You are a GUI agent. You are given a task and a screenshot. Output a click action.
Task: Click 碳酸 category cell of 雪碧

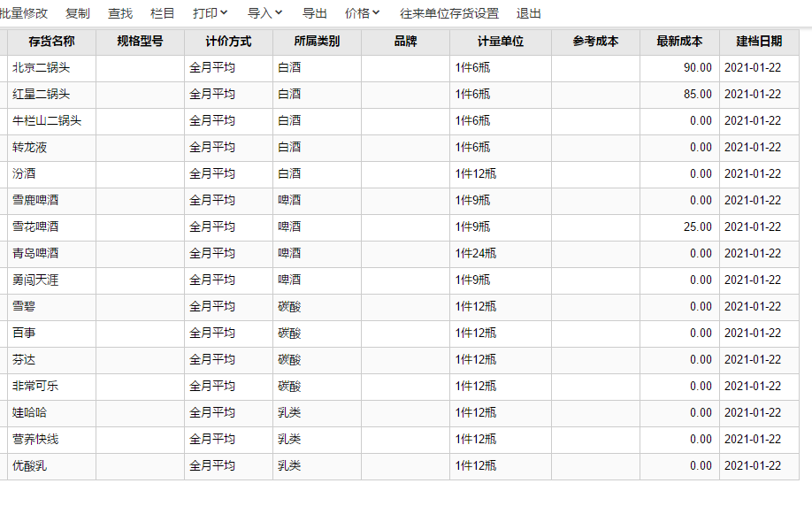point(317,307)
